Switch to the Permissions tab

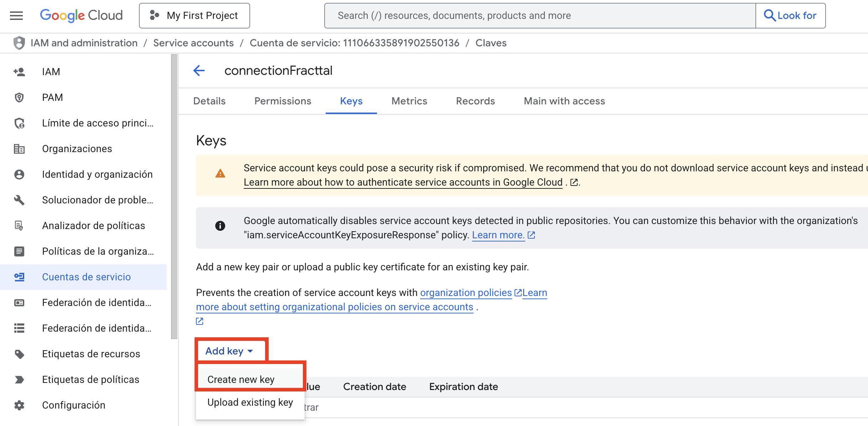click(283, 101)
